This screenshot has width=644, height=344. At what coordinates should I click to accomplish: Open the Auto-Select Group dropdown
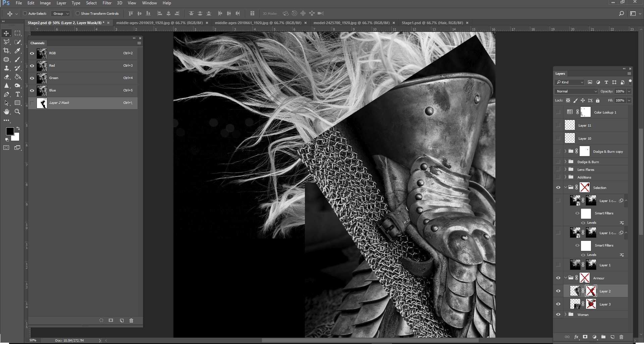[61, 13]
